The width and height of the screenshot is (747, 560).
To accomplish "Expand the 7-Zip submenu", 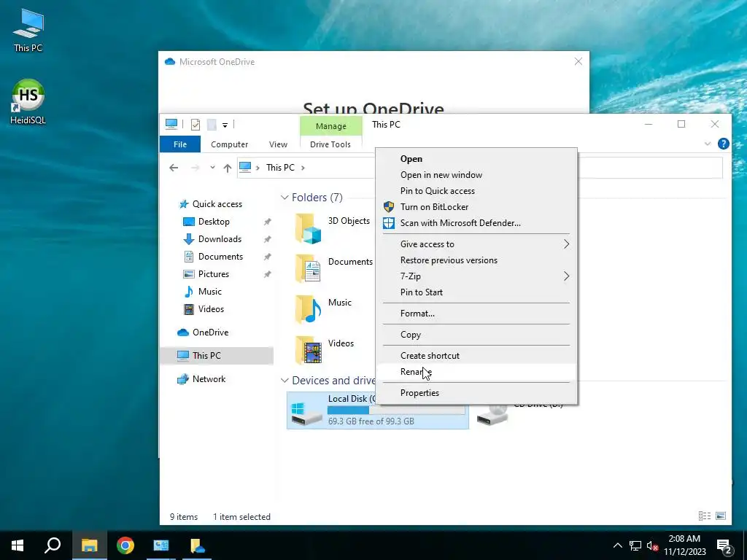I will click(476, 276).
